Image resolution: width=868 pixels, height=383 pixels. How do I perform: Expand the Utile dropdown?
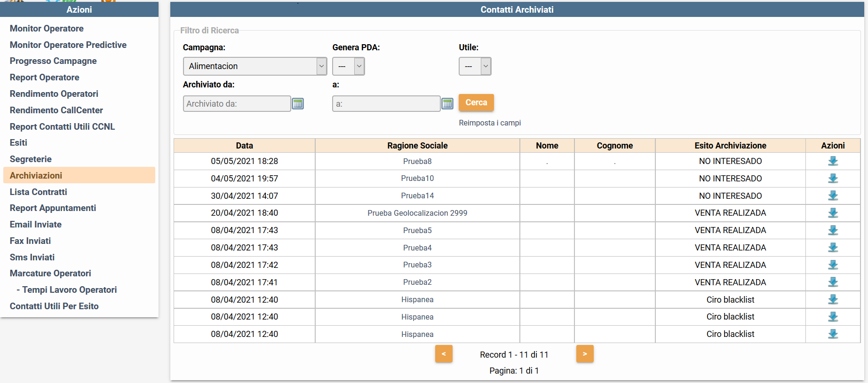point(475,66)
